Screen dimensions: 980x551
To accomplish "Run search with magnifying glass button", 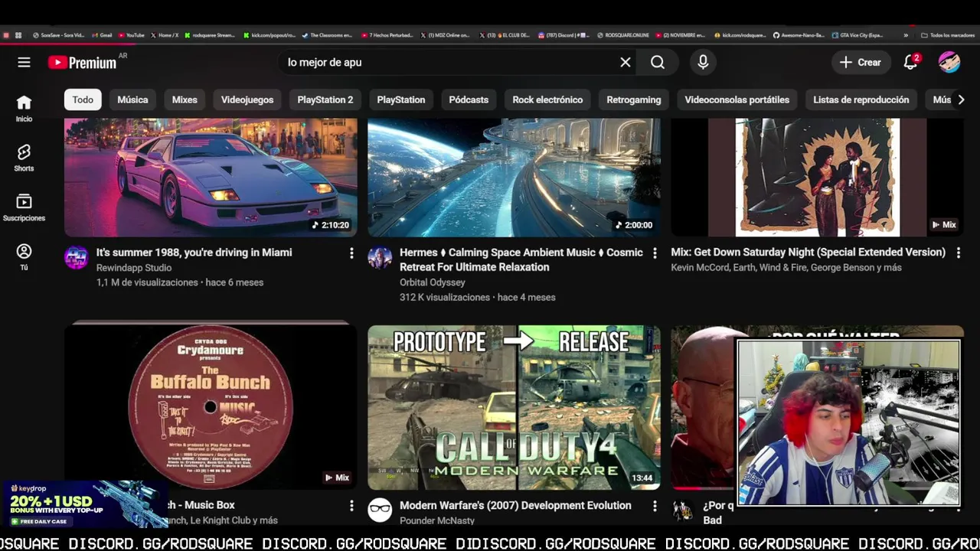I will click(x=658, y=63).
